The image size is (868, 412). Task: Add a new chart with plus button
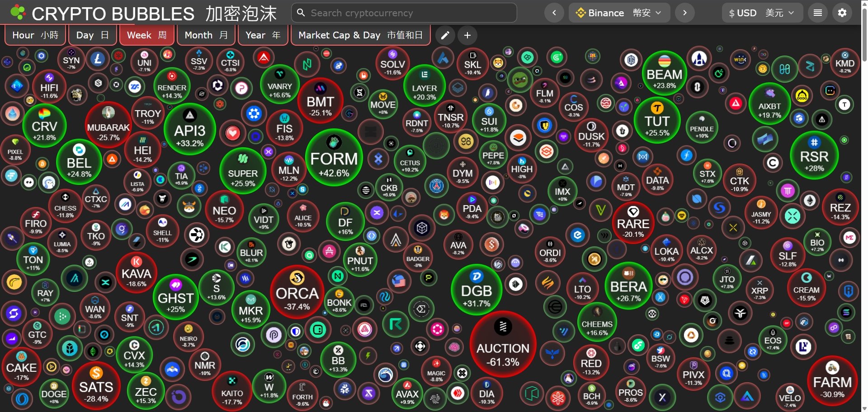[467, 35]
